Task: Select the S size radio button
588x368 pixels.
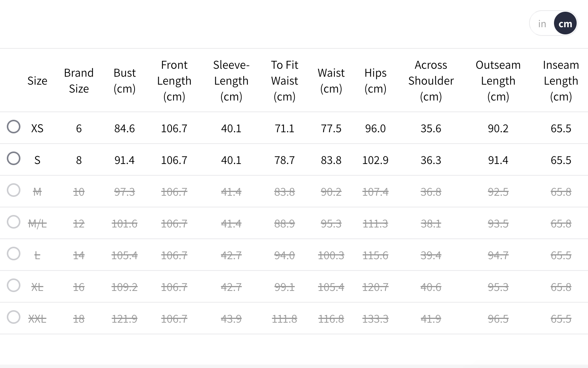Action: click(x=14, y=158)
